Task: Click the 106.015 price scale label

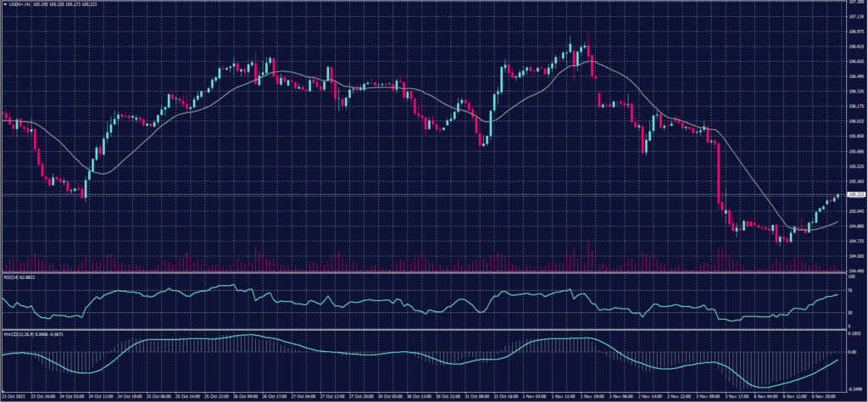Action: (855, 121)
